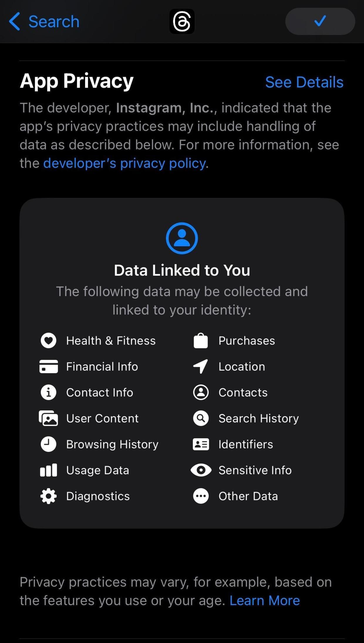
Task: Tap the Contact Info icon
Action: tap(48, 392)
